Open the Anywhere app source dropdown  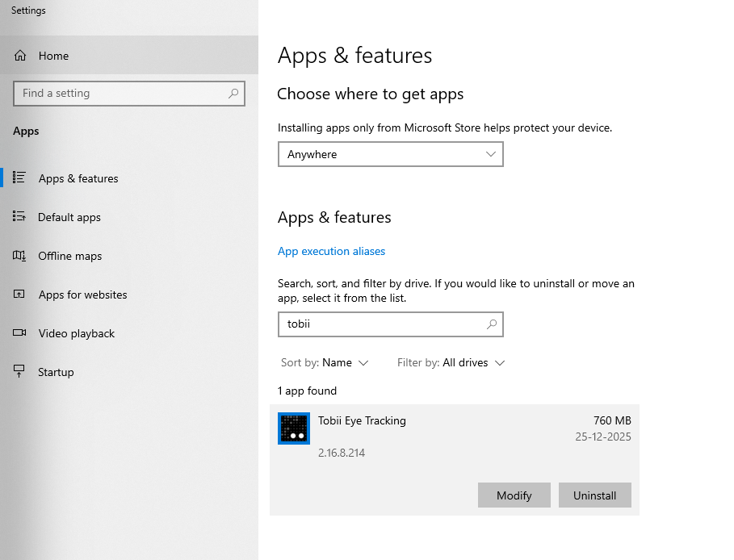(390, 154)
